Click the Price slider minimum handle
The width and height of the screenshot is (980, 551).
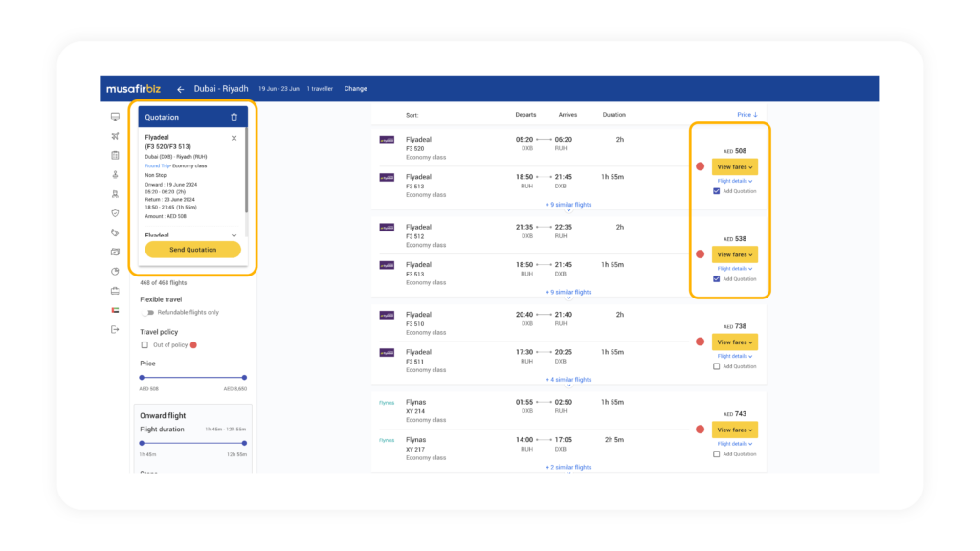coord(142,378)
